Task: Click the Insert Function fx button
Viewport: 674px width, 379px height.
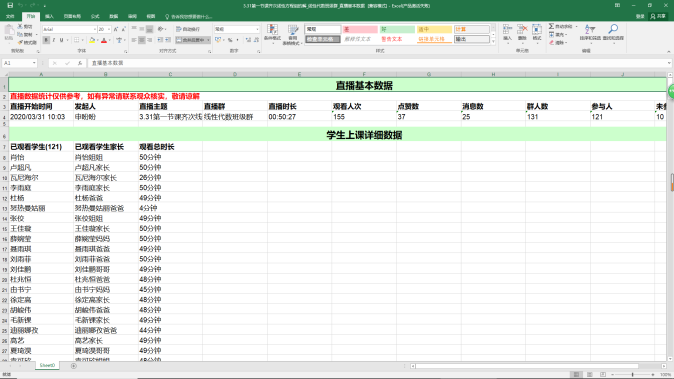Action: tap(80, 63)
